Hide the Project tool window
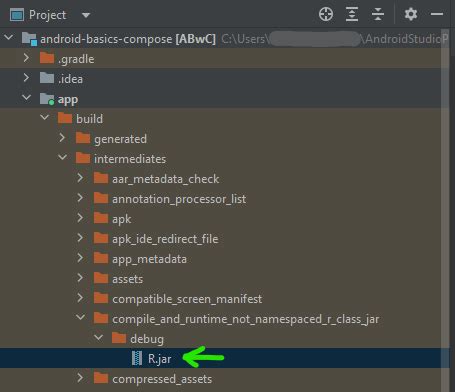Viewport: 455px width, 392px height. (437, 14)
